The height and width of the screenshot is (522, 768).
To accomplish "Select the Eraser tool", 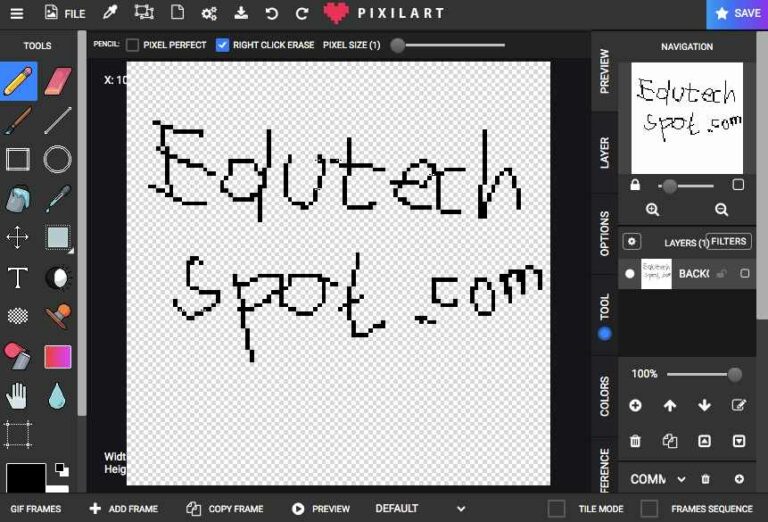I will 58,81.
